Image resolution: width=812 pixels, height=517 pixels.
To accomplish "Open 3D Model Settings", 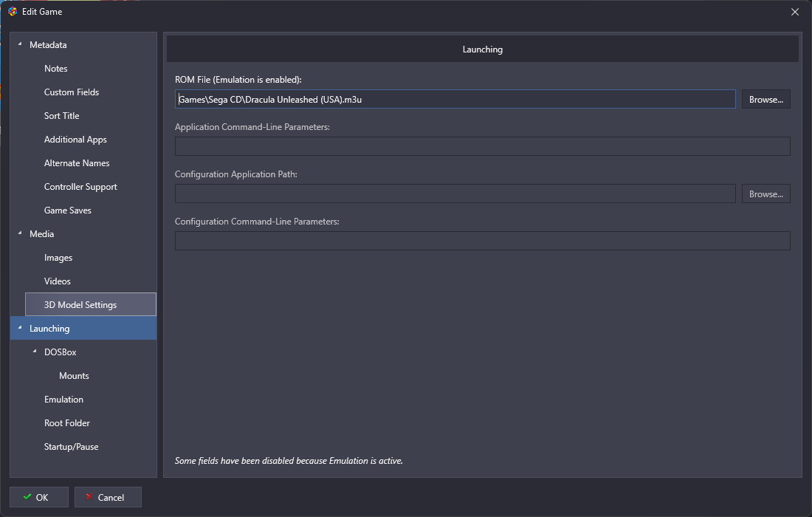I will pos(91,304).
